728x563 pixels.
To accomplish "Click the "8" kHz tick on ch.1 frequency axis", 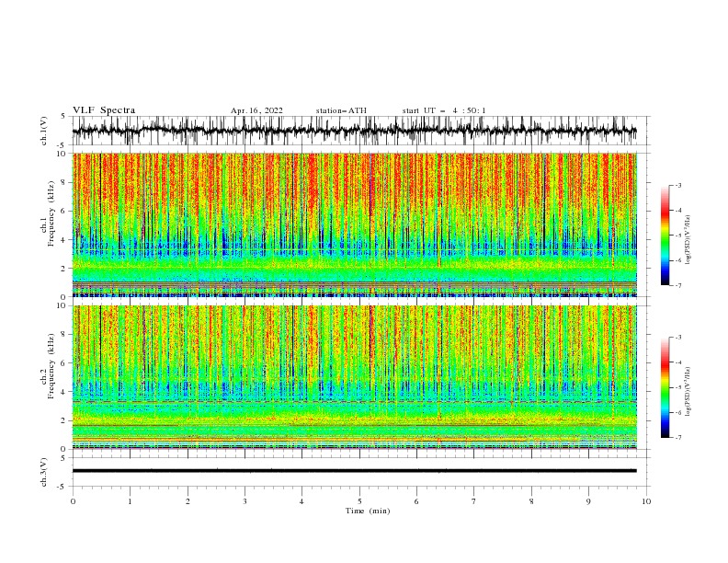I will (x=64, y=182).
